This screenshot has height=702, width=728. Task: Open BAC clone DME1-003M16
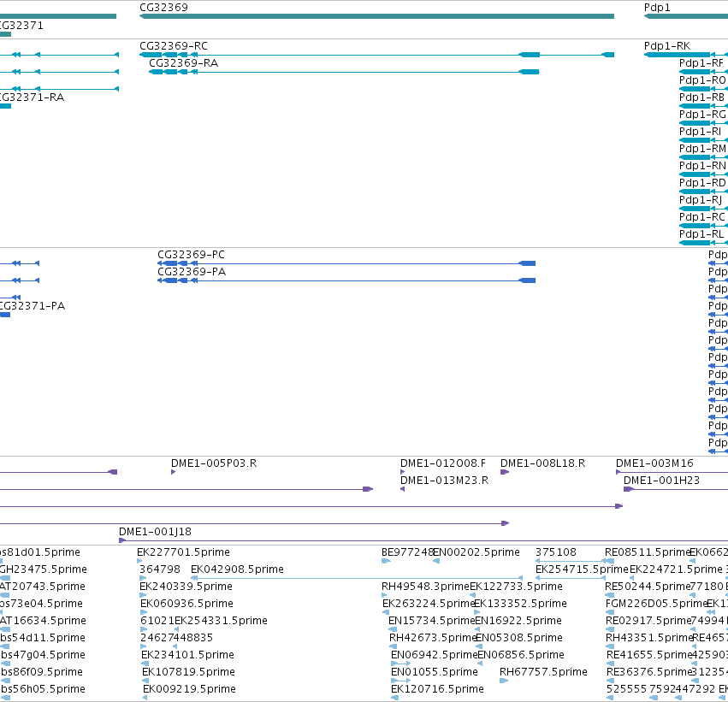(654, 463)
